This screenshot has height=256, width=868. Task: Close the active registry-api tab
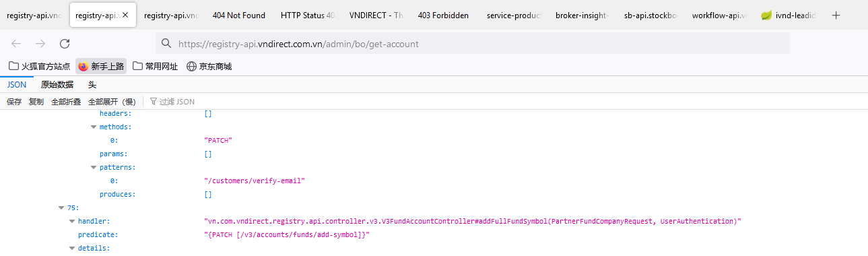click(125, 15)
